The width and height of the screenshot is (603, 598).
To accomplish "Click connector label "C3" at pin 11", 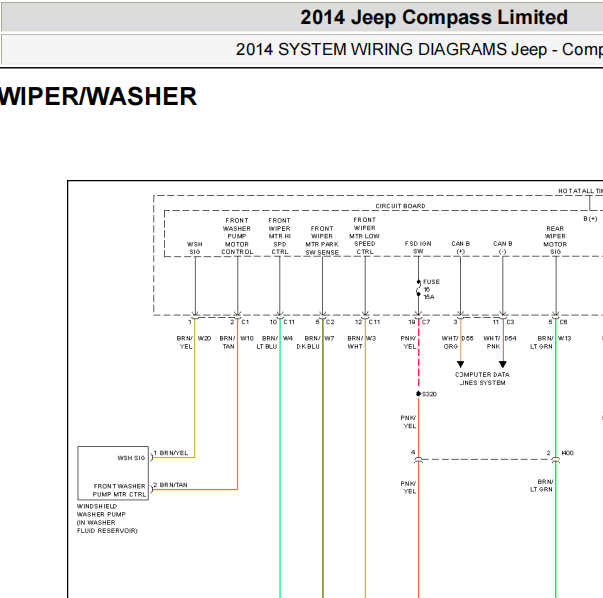I will click(510, 322).
